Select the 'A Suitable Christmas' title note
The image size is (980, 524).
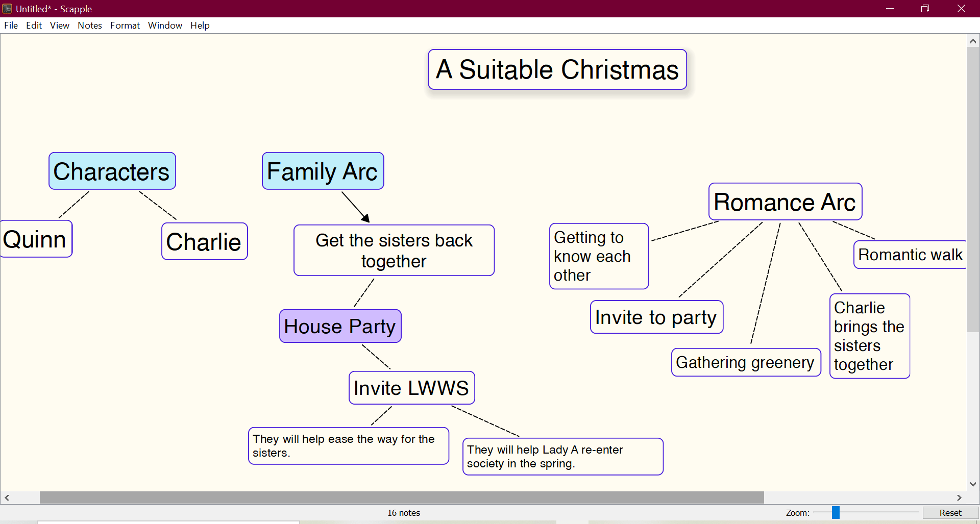(x=557, y=69)
